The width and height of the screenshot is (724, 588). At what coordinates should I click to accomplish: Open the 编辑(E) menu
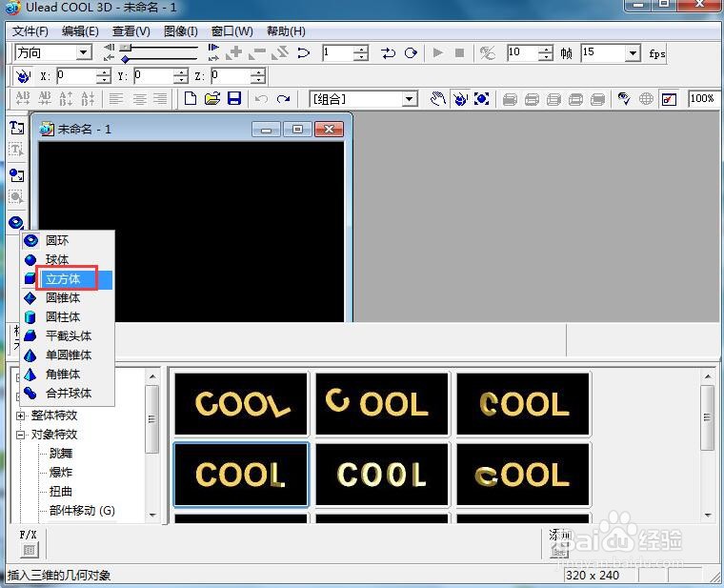click(x=80, y=31)
